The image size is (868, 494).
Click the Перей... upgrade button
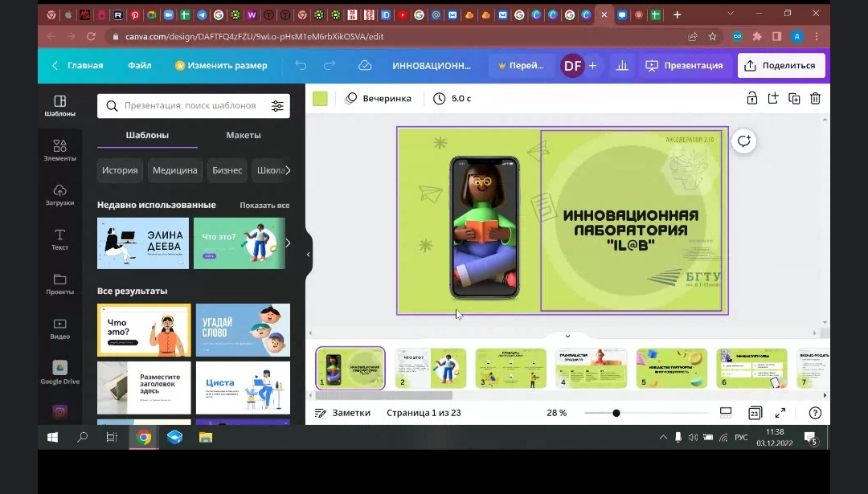(521, 65)
